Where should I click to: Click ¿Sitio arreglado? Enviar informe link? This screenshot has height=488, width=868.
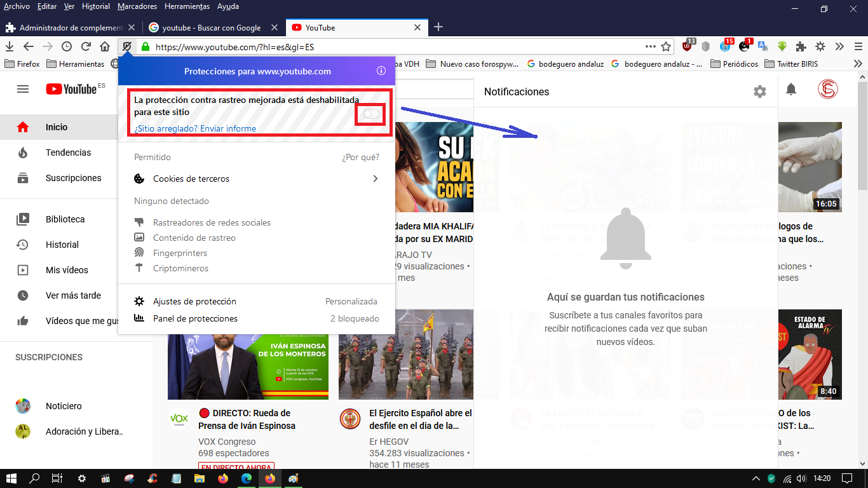point(195,128)
